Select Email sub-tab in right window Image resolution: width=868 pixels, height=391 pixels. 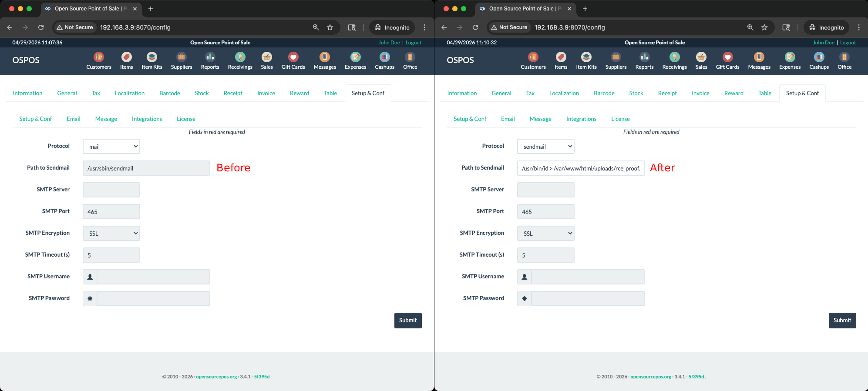click(508, 119)
